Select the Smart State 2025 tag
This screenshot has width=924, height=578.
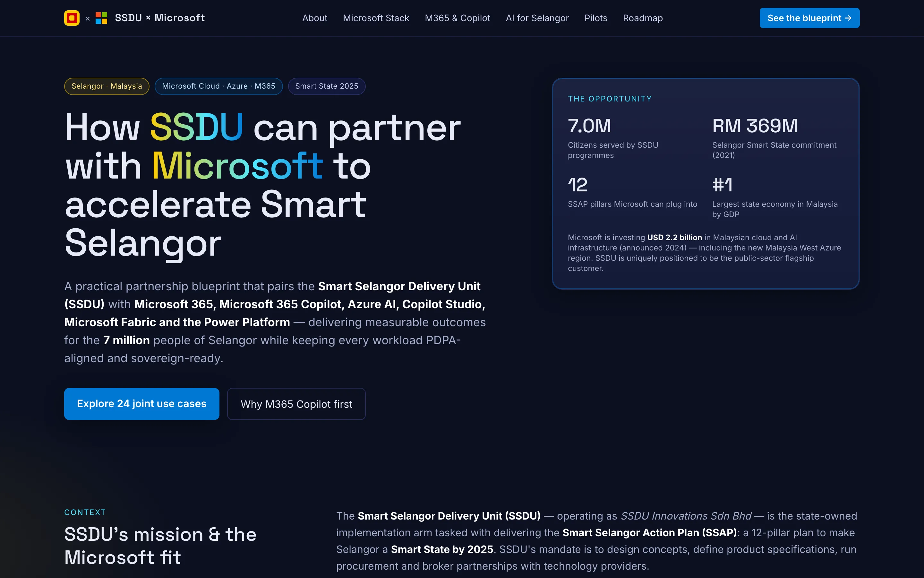(327, 86)
